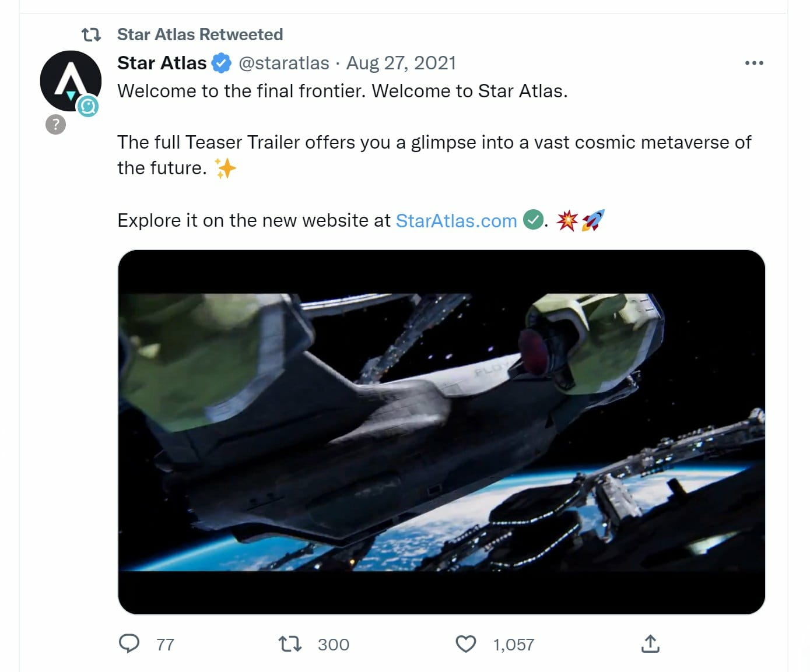The height and width of the screenshot is (672, 810).
Task: Click the retweet arrows icon below video
Action: tap(290, 644)
